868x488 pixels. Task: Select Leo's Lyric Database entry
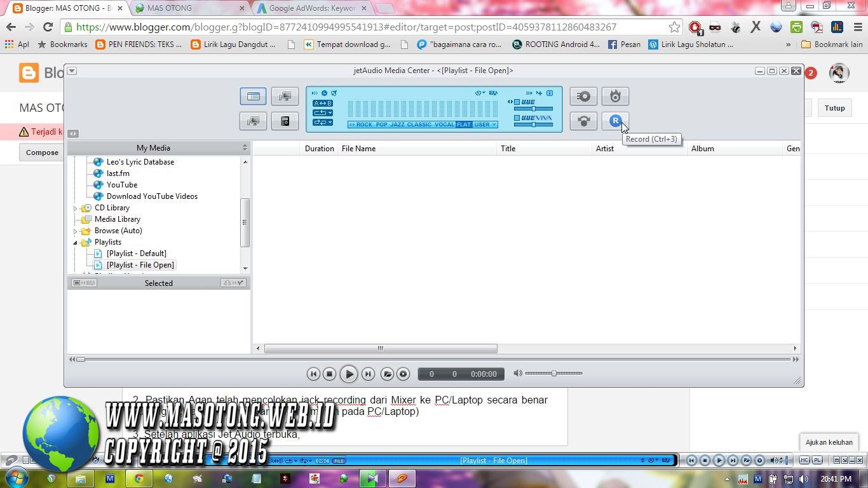(x=140, y=162)
